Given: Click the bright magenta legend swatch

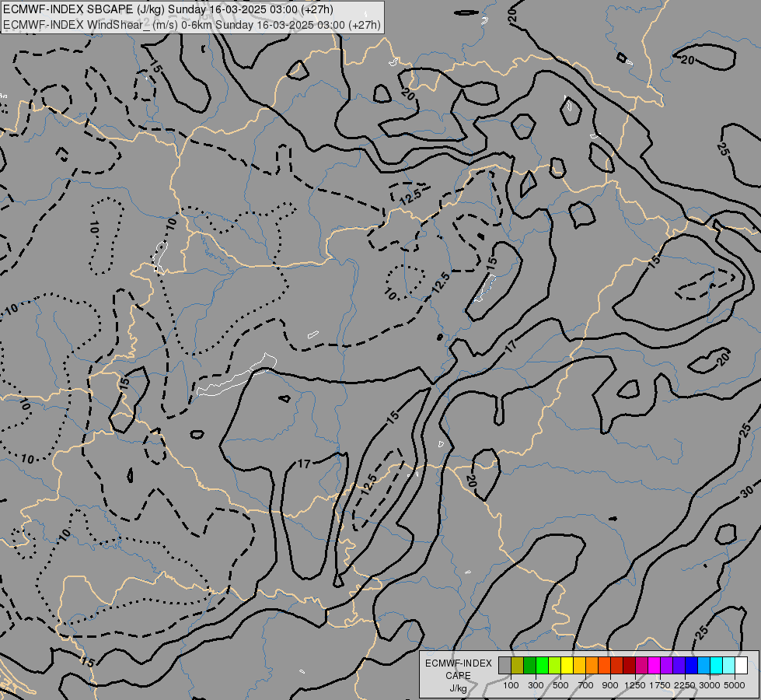Looking at the screenshot, I should 655,666.
